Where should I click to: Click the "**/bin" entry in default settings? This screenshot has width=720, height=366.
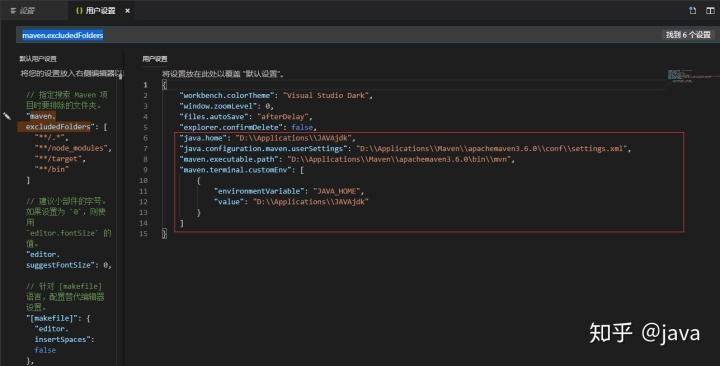[51, 169]
